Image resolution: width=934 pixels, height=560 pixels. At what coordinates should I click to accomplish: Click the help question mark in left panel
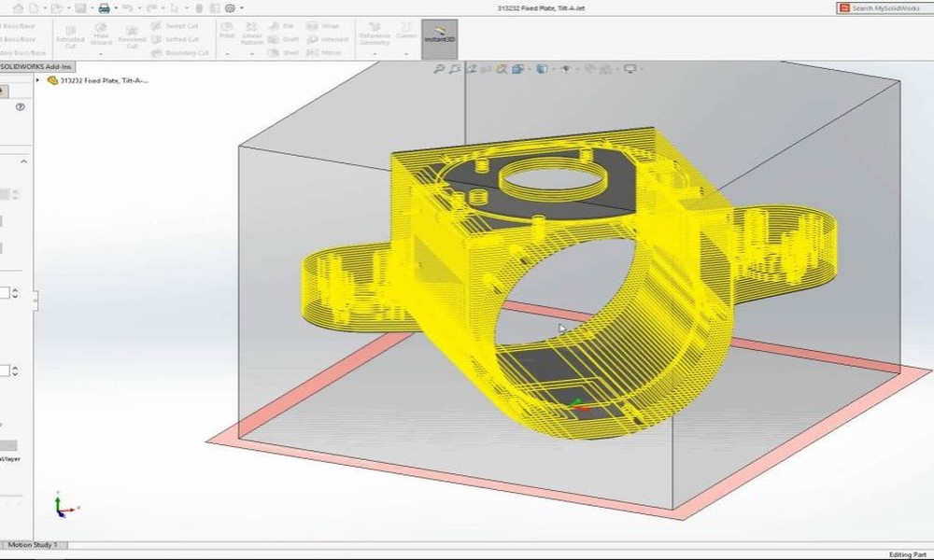coord(20,107)
